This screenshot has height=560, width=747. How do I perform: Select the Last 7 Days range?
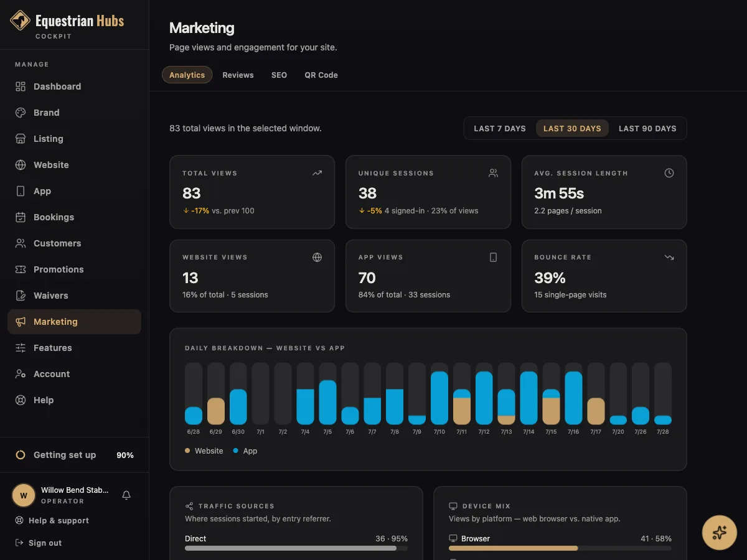click(500, 129)
